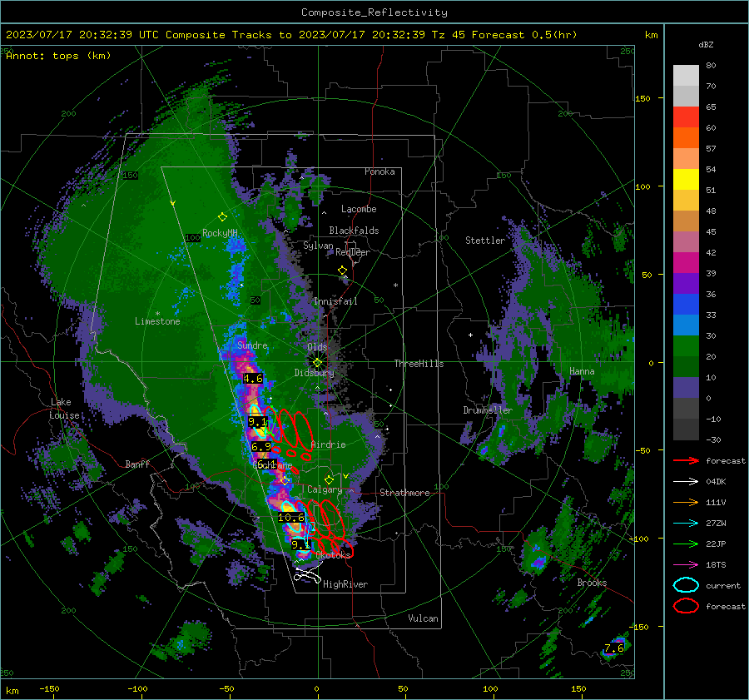Click the Limestone label
Screen dimensions: 749x700
[157, 321]
